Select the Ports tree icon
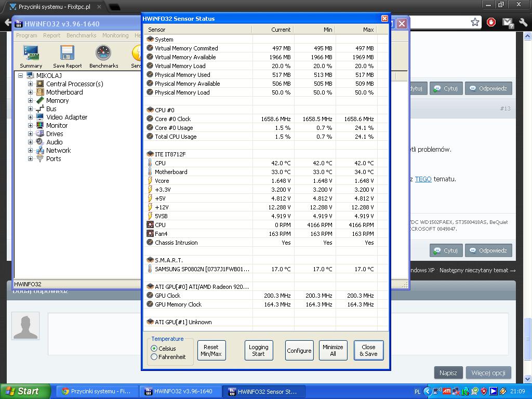This screenshot has width=532, height=399. pos(40,158)
